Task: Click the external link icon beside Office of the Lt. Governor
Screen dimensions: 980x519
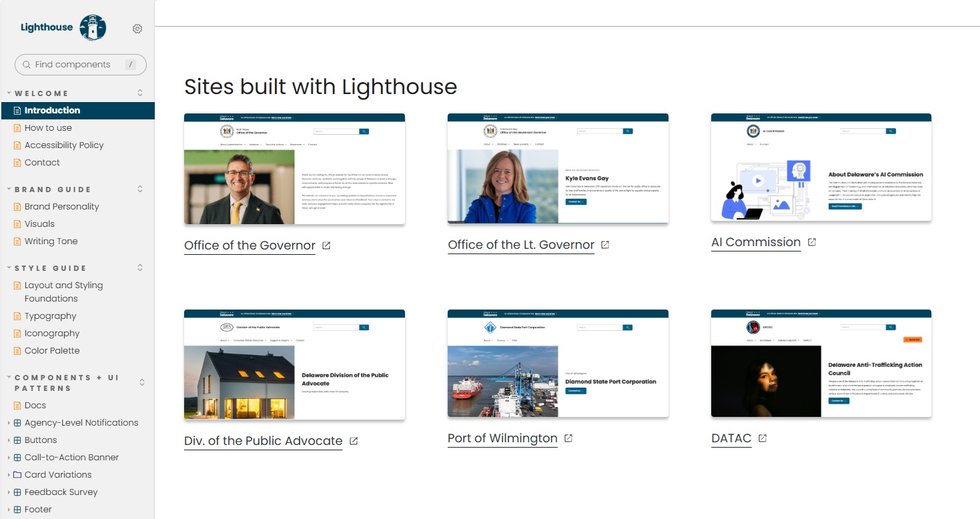Action: point(605,245)
